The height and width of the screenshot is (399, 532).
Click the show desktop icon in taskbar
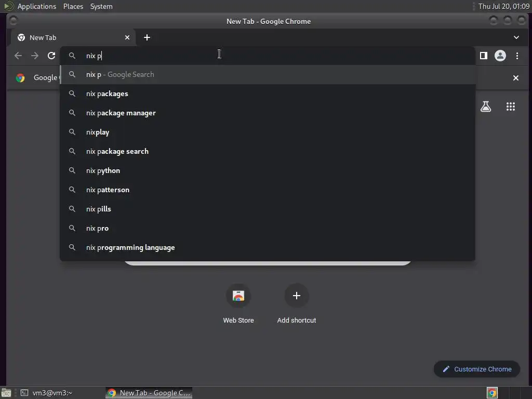(6, 393)
